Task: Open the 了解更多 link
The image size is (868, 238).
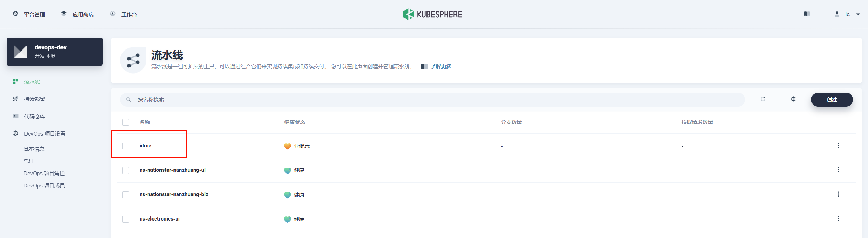Action: (440, 67)
